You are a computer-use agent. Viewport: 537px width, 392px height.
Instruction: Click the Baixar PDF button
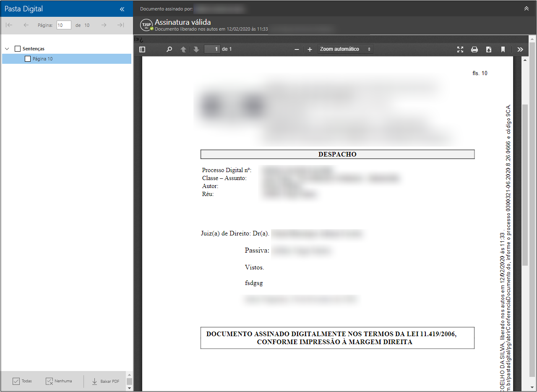pos(105,381)
